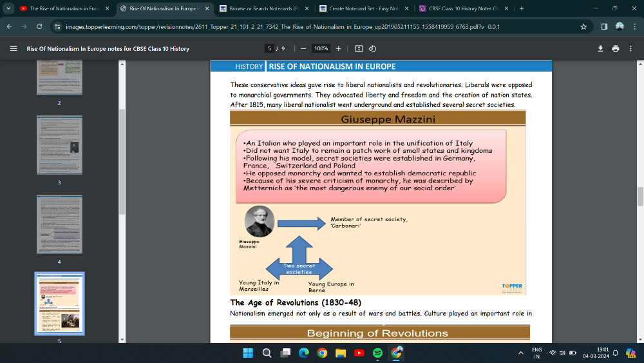Image resolution: width=644 pixels, height=363 pixels.
Task: Open Spotify from the taskbar
Action: click(x=378, y=353)
